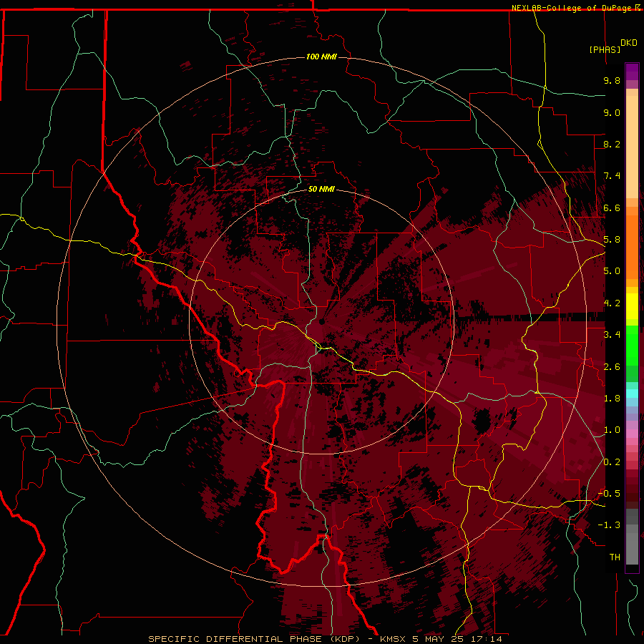This screenshot has width=644, height=644.
Task: Select the -0.5 legend value
Action: coord(609,494)
